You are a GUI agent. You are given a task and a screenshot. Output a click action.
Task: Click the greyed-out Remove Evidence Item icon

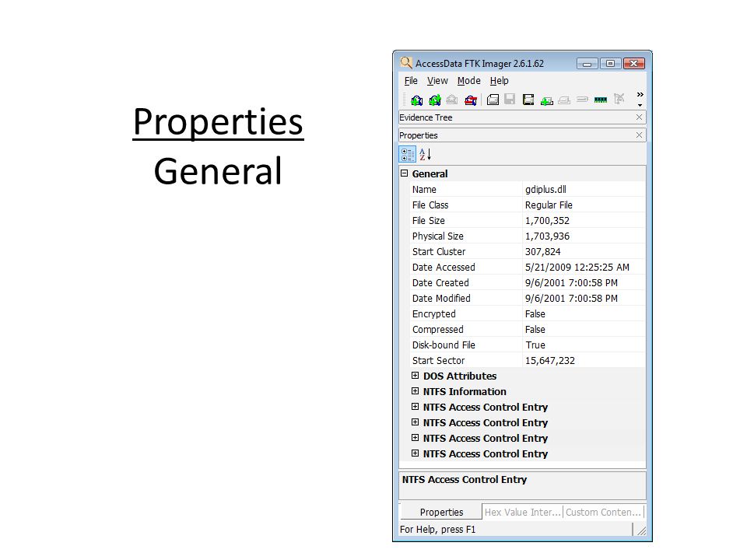tap(451, 100)
